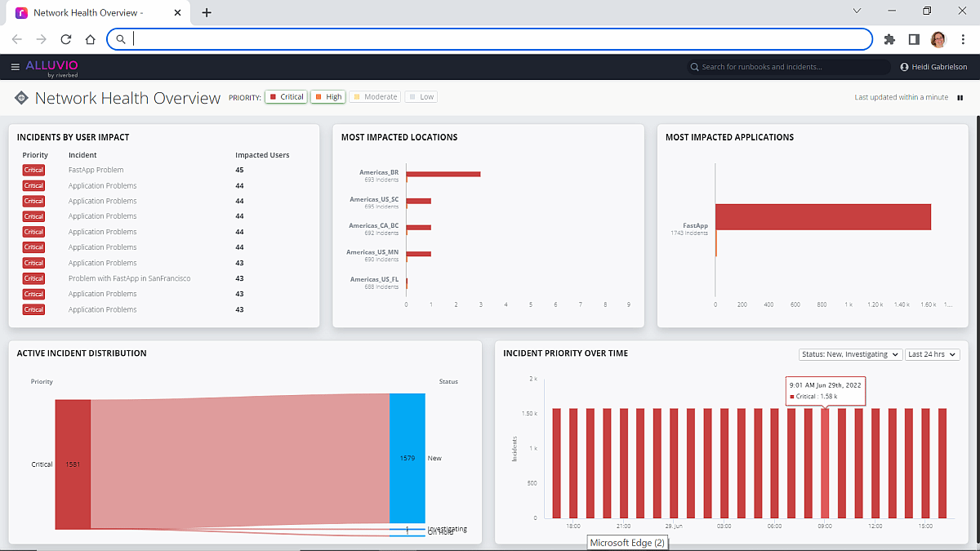Open a new browser tab
This screenshot has width=980, height=551.
coord(207,13)
